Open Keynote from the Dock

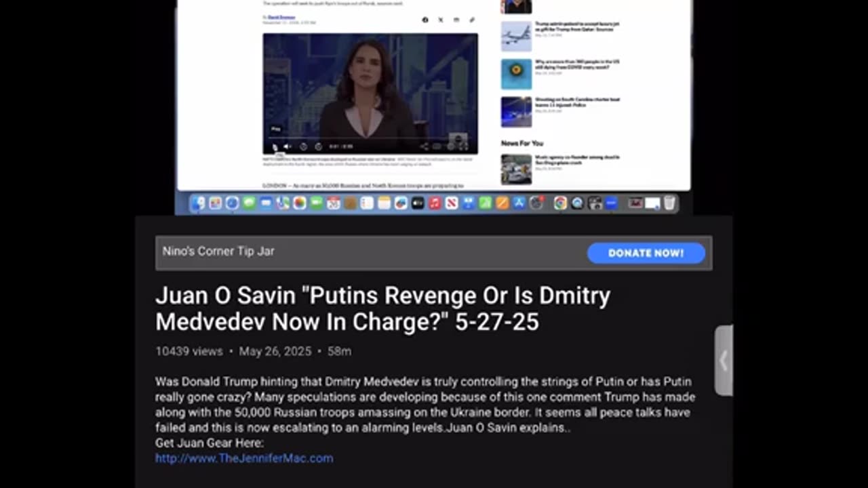(469, 203)
